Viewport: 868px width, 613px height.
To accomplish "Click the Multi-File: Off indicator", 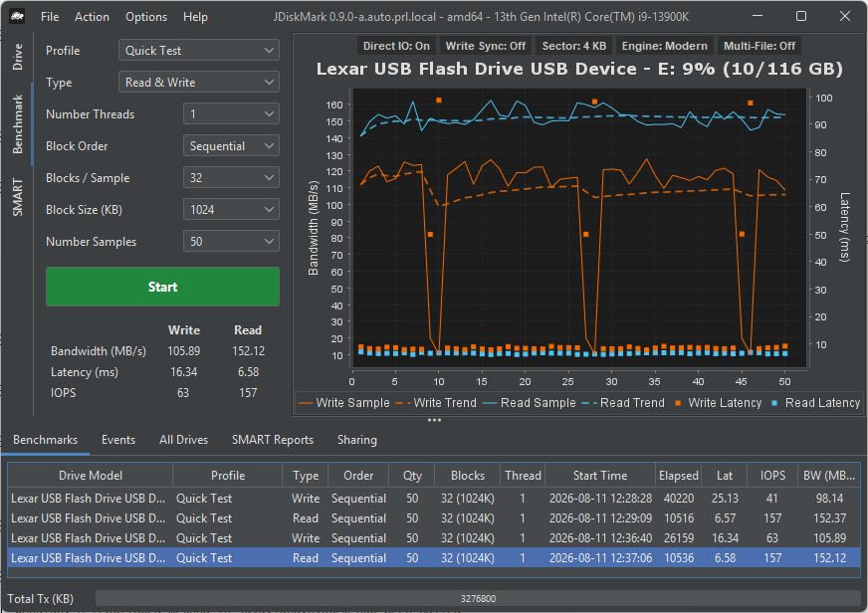I will pos(759,46).
